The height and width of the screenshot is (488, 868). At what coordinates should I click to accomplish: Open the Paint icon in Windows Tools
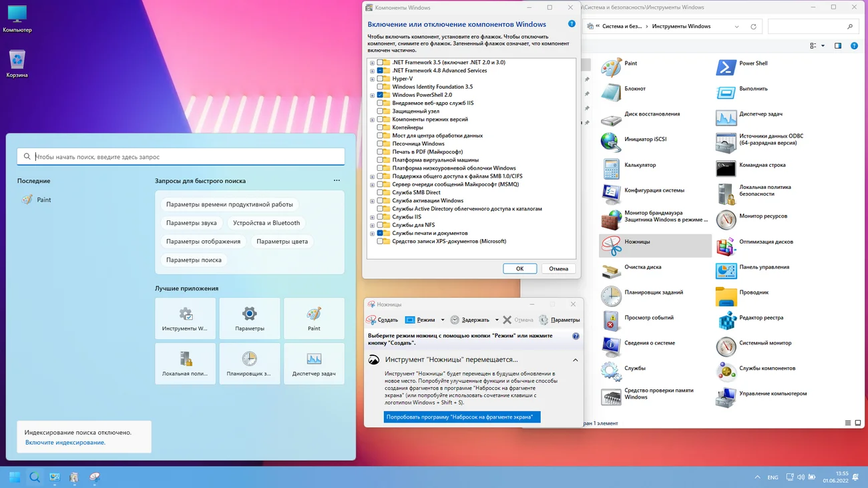point(611,67)
